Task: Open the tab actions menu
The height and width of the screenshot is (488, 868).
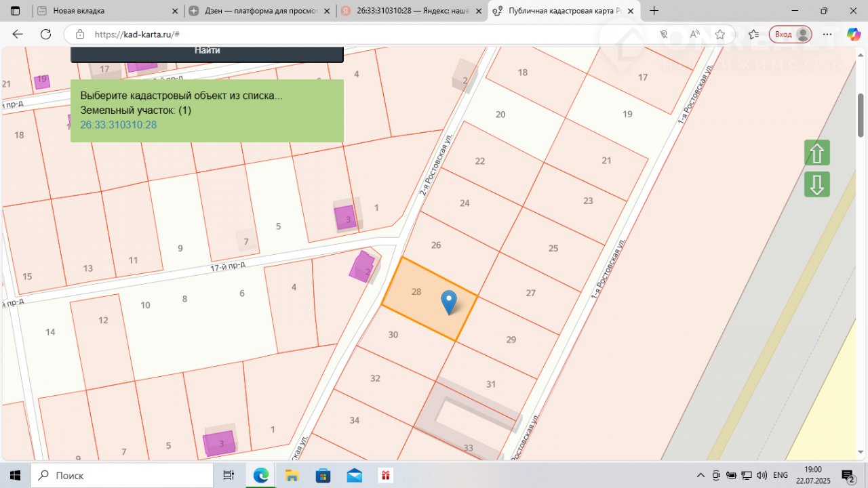Action: click(15, 11)
